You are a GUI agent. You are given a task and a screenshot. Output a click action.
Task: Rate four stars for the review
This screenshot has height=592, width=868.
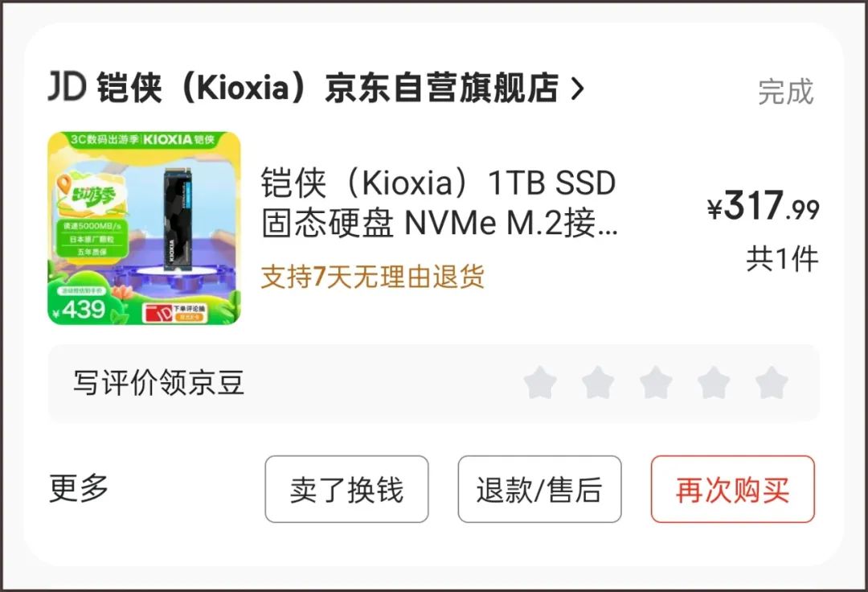(714, 383)
